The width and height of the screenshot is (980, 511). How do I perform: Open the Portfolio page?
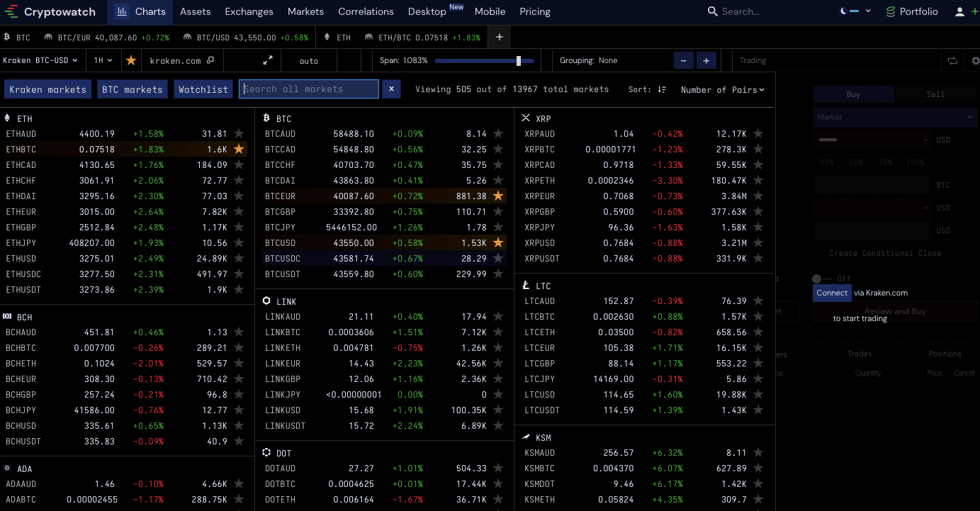[912, 11]
